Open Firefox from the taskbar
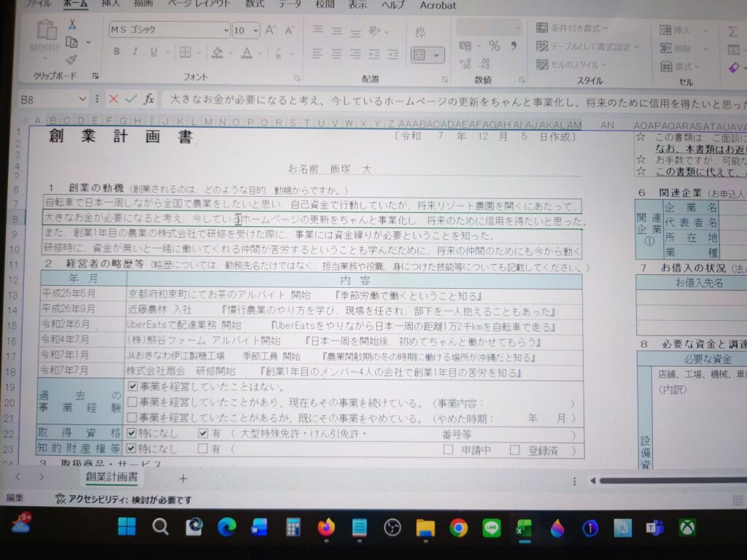 click(325, 527)
